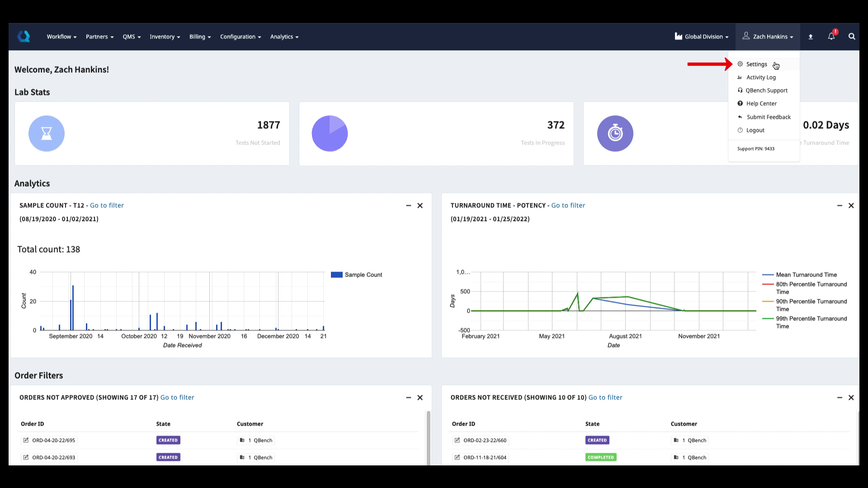868x488 pixels.
Task: Open the notifications bell icon
Action: tap(831, 37)
